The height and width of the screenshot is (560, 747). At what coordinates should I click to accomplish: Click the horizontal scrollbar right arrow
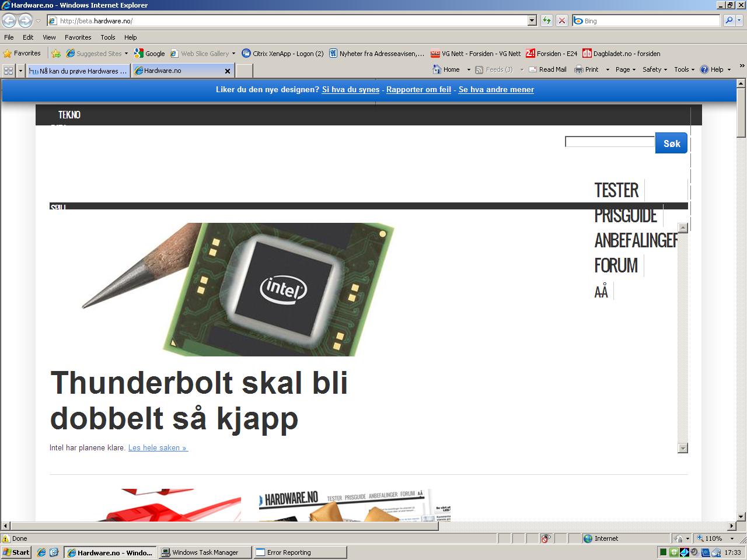pyautogui.click(x=731, y=526)
